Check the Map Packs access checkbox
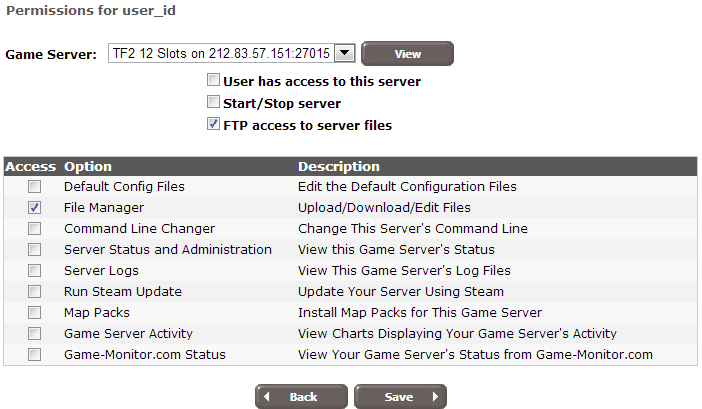702x409 pixels. coord(35,313)
